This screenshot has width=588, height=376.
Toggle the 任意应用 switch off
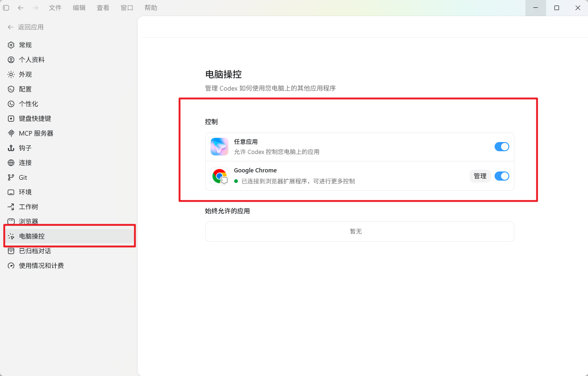502,147
